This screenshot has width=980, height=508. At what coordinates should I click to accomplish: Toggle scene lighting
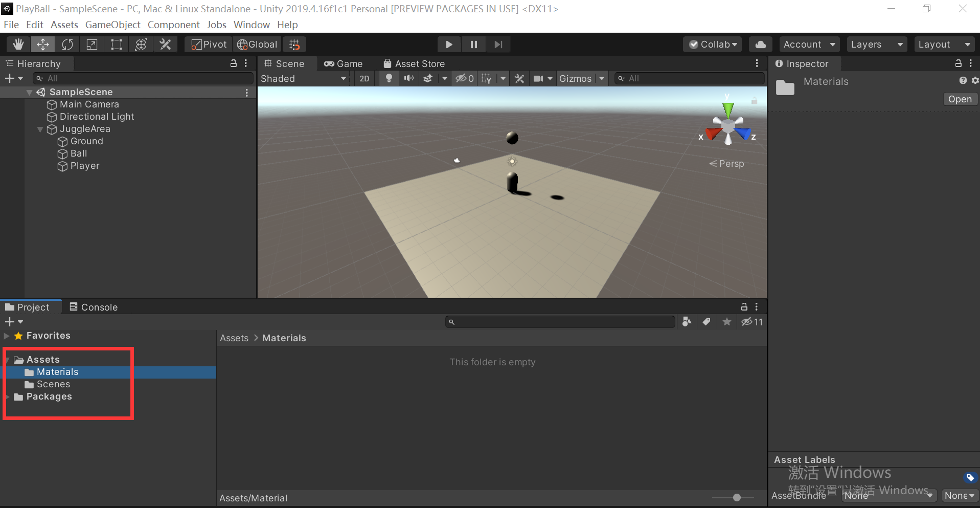pos(388,78)
